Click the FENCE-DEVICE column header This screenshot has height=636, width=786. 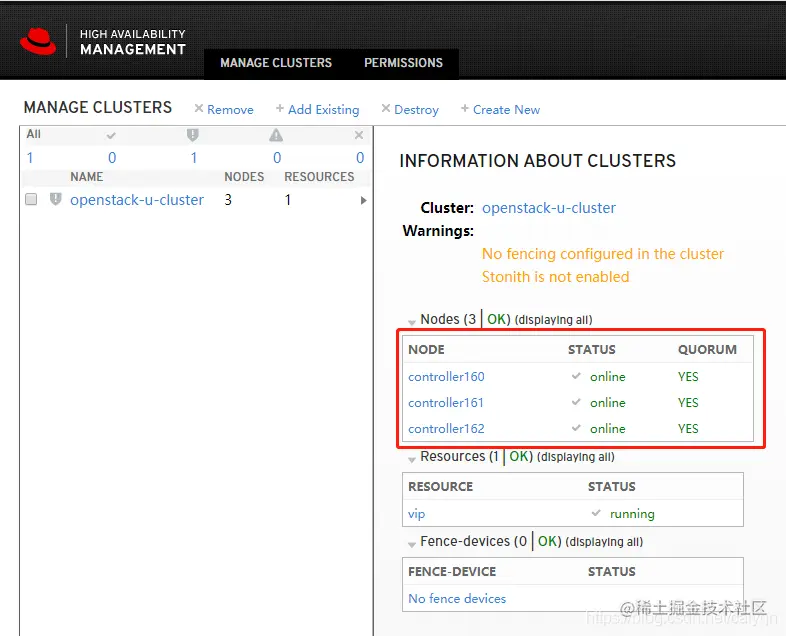tap(452, 572)
